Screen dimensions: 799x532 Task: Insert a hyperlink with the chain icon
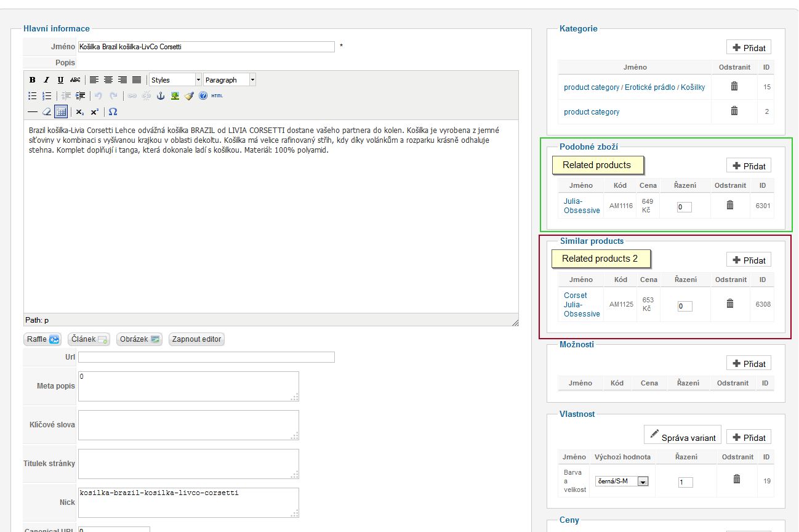click(132, 96)
